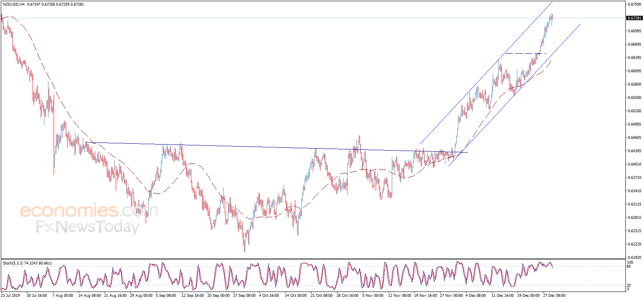Click the 0.63710 price axis value
The image size is (644, 300).
(x=635, y=178)
